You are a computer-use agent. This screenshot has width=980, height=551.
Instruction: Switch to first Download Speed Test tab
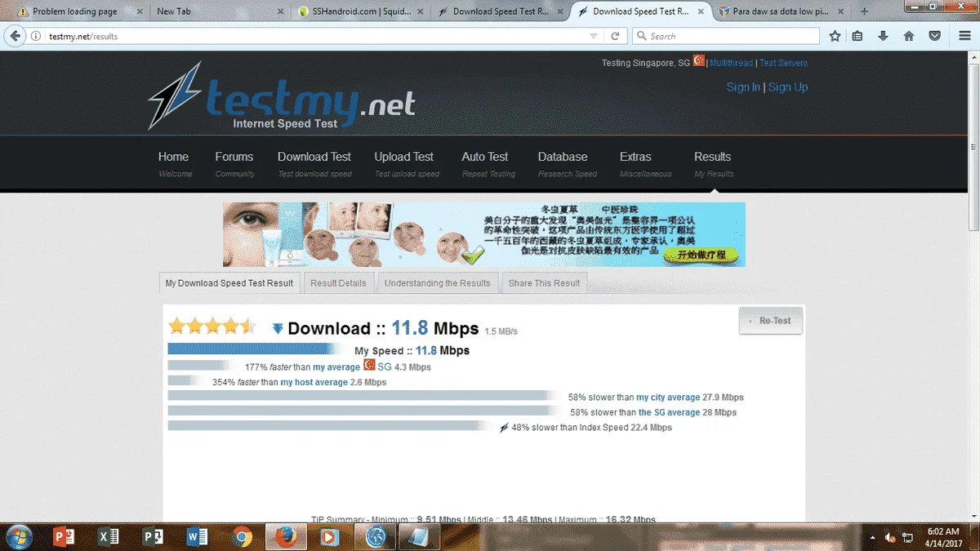(x=501, y=11)
